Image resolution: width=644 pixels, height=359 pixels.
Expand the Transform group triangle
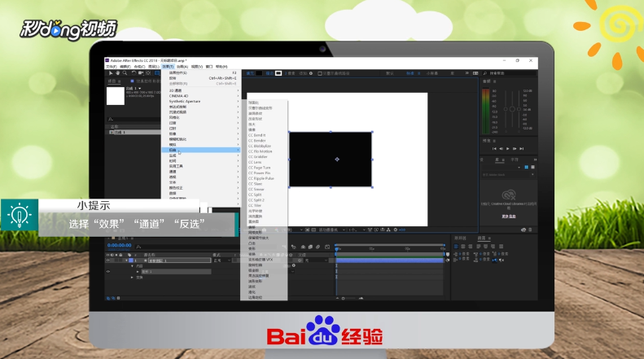pos(132,278)
